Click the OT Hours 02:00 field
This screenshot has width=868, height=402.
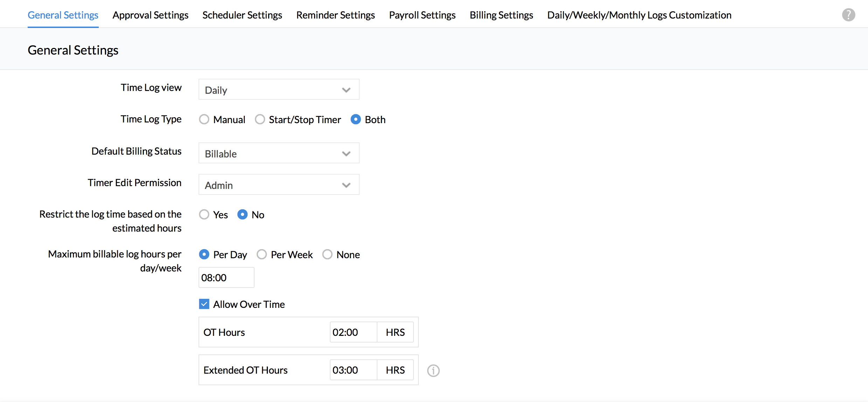353,332
